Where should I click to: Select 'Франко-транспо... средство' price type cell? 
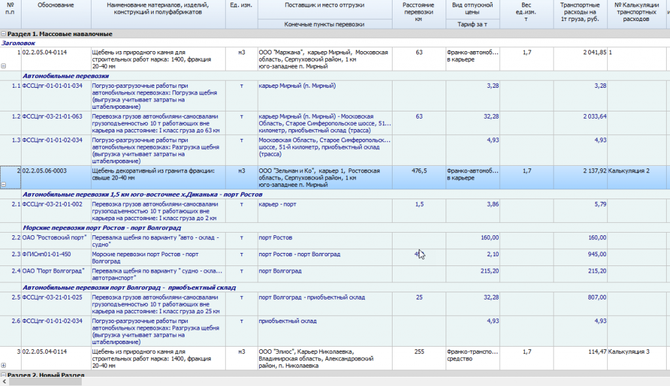pyautogui.click(x=473, y=358)
